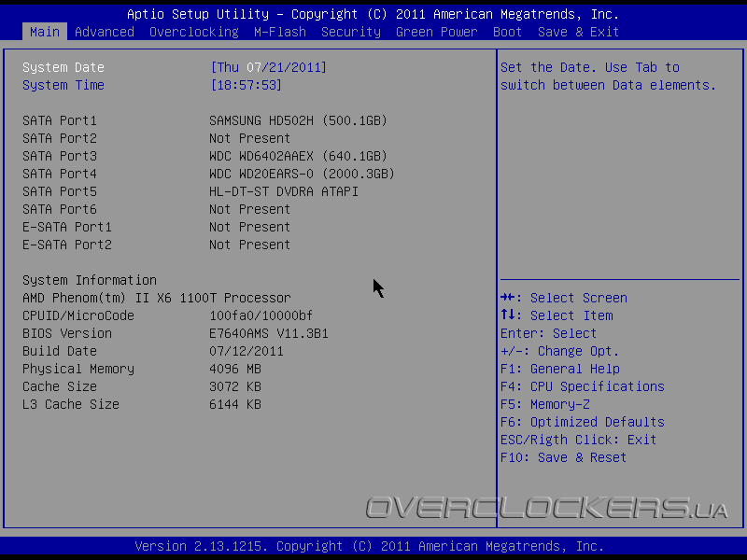This screenshot has width=747, height=560.
Task: Select the System Date value field
Action: click(269, 67)
